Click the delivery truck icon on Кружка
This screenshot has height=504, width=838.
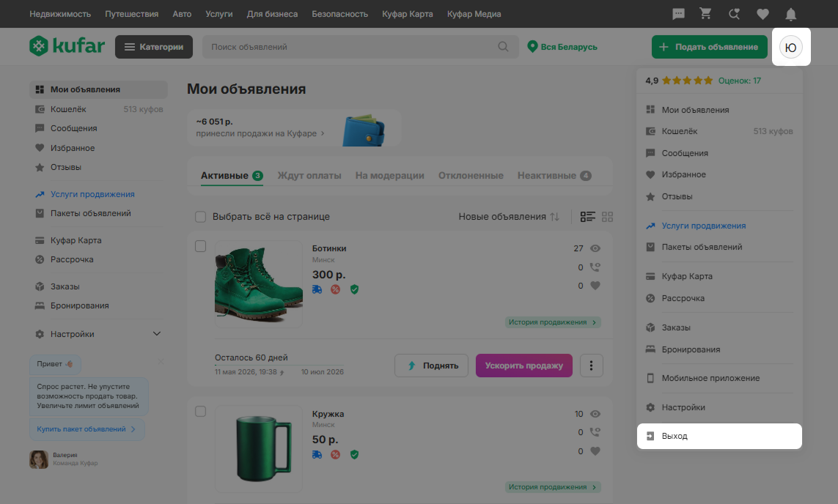point(317,454)
